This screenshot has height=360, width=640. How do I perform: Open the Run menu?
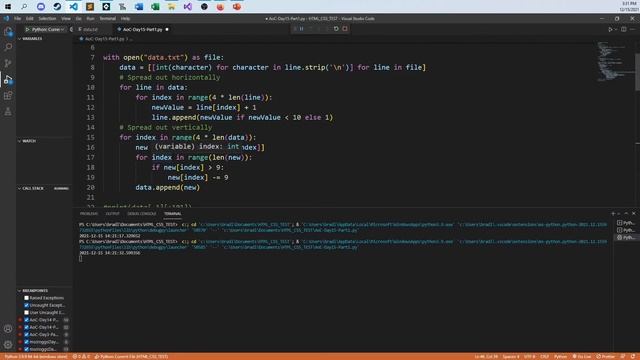tap(90, 18)
